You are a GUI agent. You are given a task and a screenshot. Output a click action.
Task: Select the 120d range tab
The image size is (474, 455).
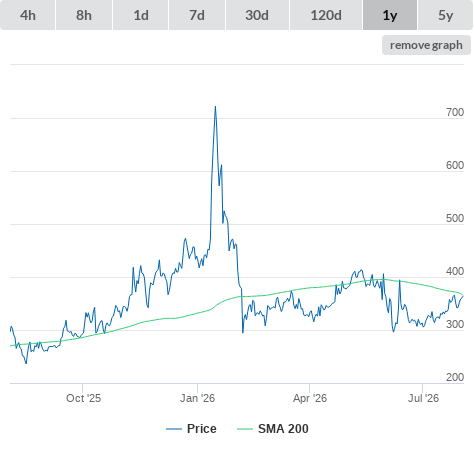[326, 15]
